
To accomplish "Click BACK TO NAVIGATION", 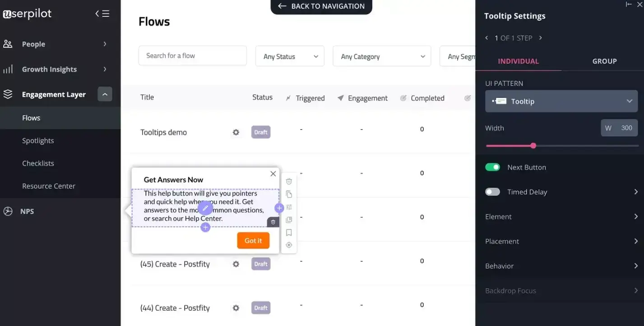I will [321, 6].
